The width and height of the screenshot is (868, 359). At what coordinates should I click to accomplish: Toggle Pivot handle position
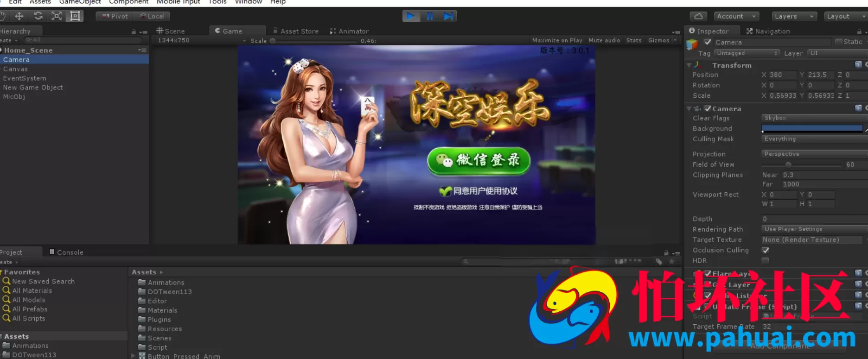tap(115, 16)
